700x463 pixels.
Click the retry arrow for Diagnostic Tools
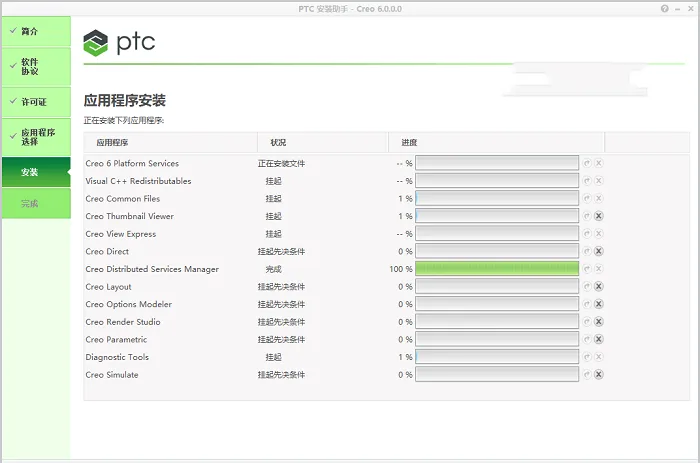click(x=587, y=357)
